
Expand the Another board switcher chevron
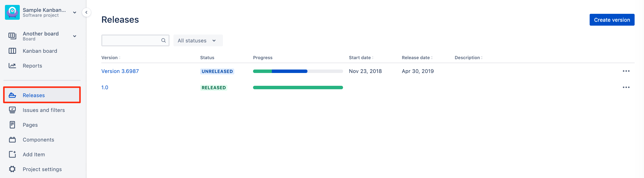tap(74, 36)
